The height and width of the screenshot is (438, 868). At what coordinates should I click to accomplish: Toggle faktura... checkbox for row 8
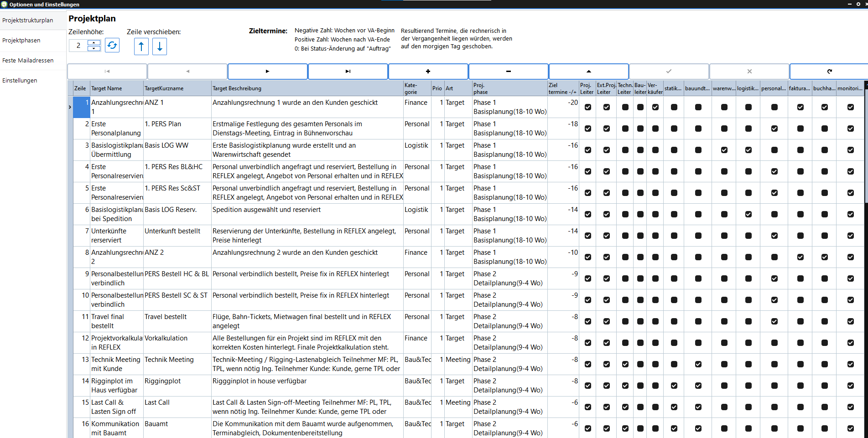click(800, 257)
